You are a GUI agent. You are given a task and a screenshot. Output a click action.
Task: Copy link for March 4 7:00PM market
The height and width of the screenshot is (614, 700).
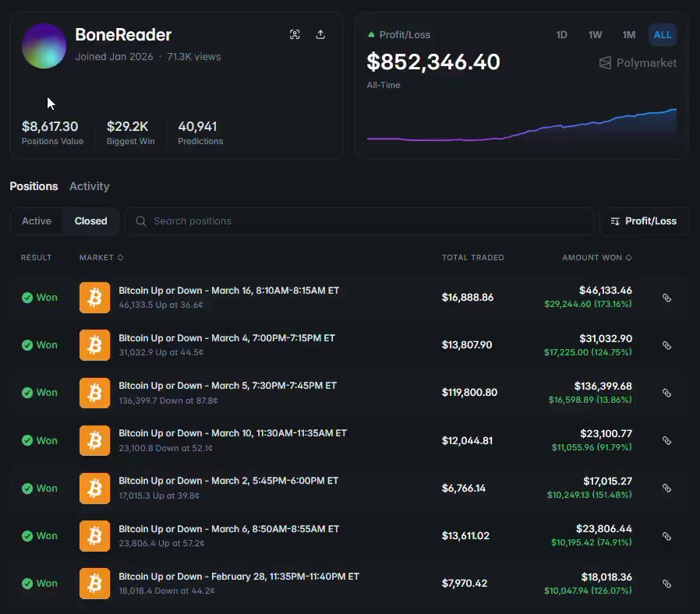click(x=666, y=345)
